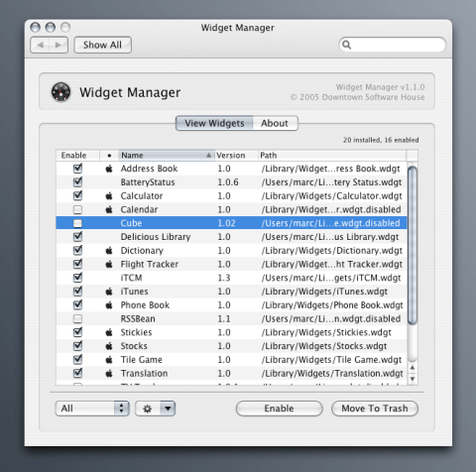This screenshot has height=472, width=476.
Task: Switch to the View Widgets tab
Action: pyautogui.click(x=214, y=123)
